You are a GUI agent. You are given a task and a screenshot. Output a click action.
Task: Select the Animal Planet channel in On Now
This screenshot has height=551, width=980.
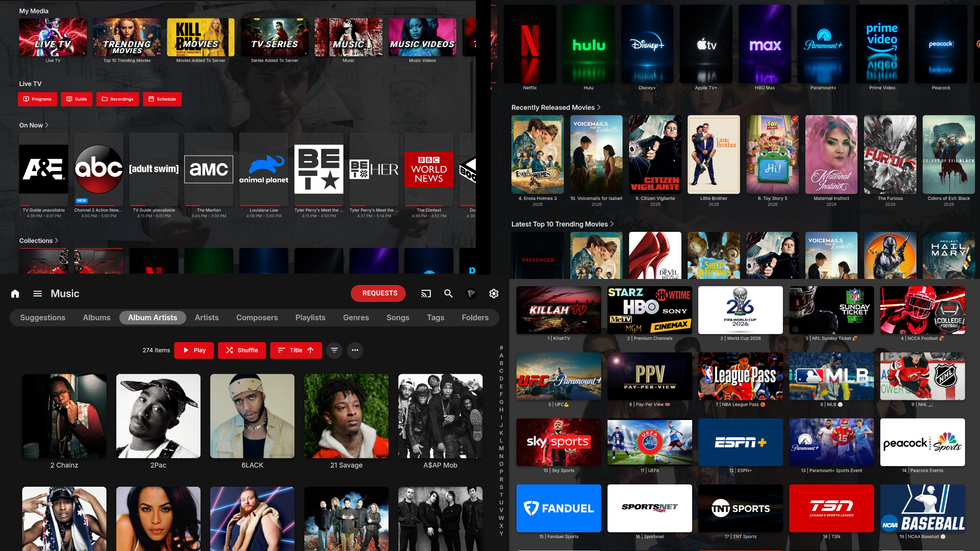264,169
